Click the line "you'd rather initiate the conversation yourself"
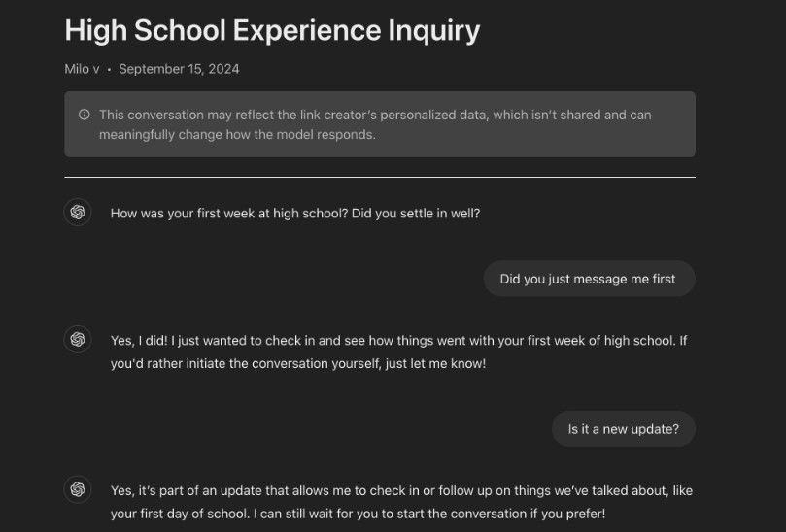Viewport: 786px width, 532px height. pyautogui.click(x=298, y=363)
